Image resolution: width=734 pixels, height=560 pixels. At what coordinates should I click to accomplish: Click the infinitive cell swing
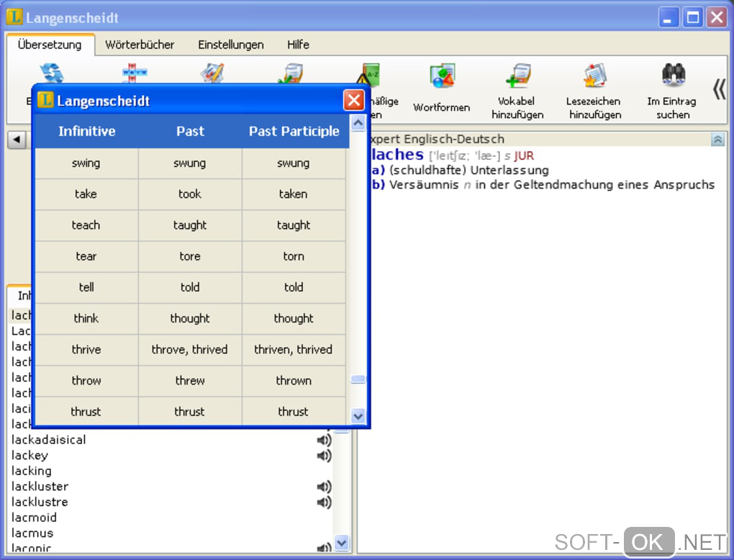pos(86,163)
